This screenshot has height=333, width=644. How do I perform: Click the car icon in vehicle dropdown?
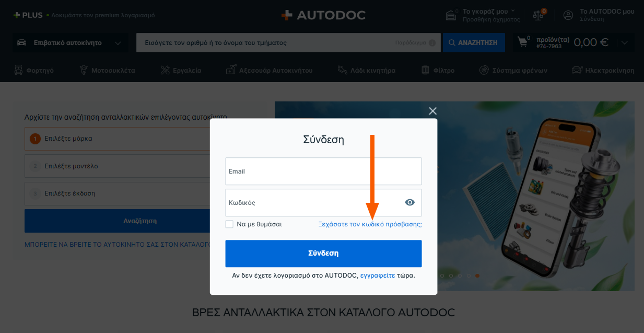22,43
